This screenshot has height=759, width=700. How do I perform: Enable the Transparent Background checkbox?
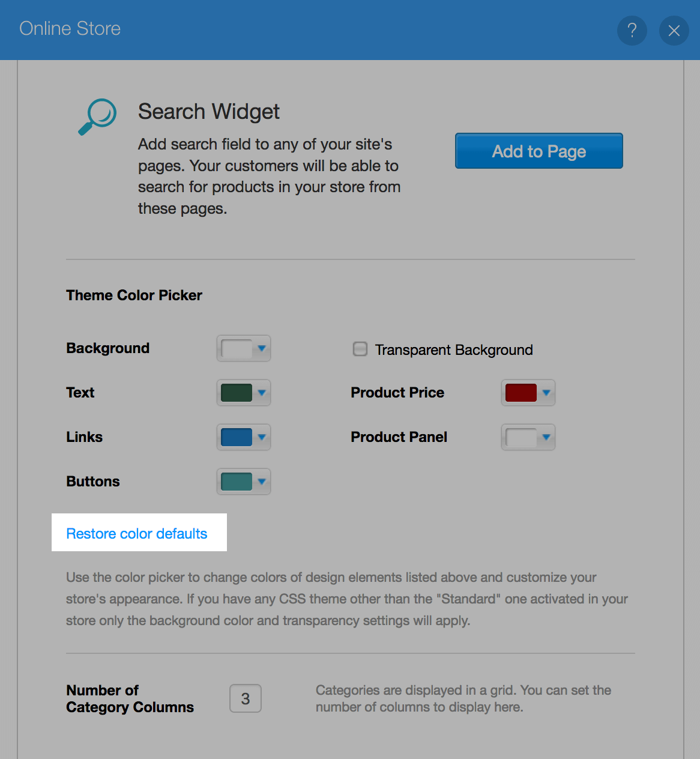tap(360, 349)
